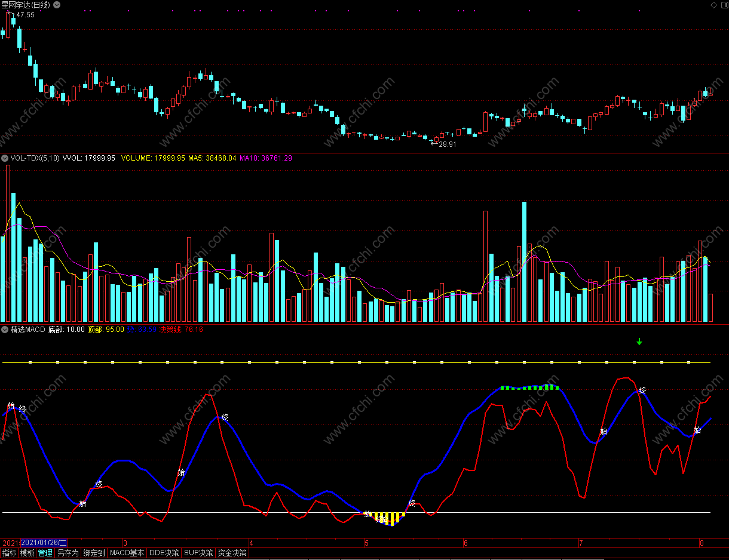Open the VOL-TDX indicator dropdown arrow
This screenshot has width=729, height=560.
click(x=5, y=158)
